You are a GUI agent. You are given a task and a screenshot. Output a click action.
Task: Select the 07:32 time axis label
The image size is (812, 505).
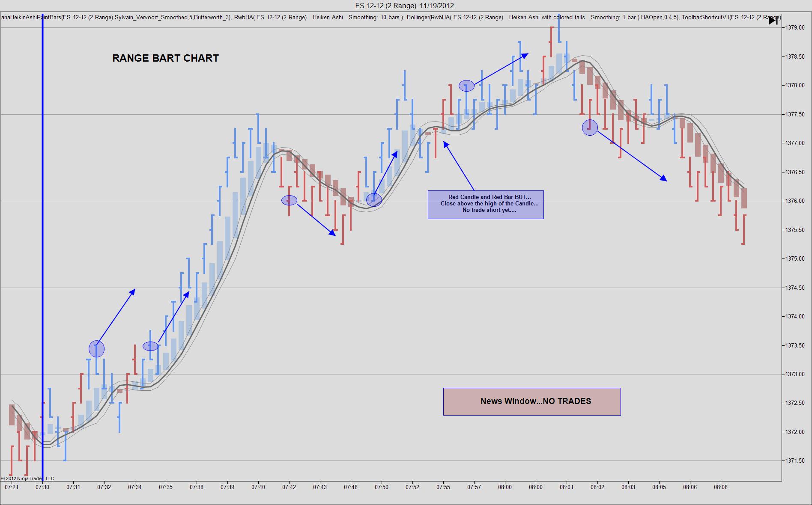click(104, 487)
